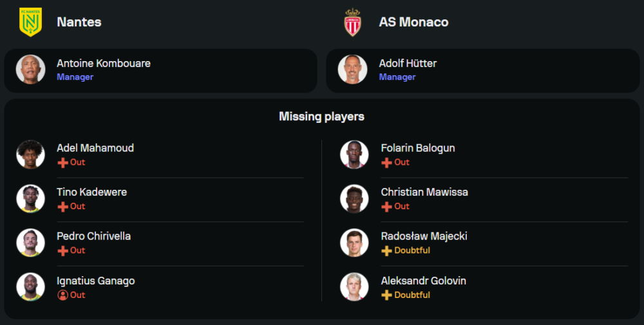View Antoine Kombouare manager profile name

[103, 63]
